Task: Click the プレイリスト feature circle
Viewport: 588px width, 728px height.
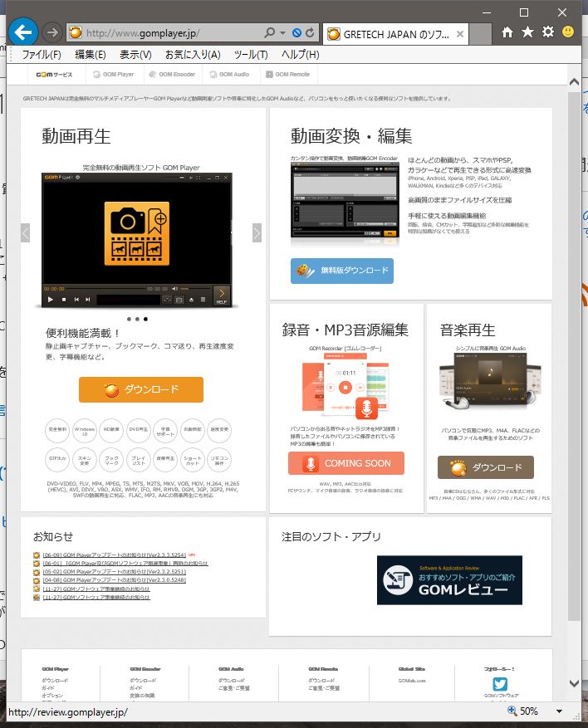Action: click(x=139, y=460)
